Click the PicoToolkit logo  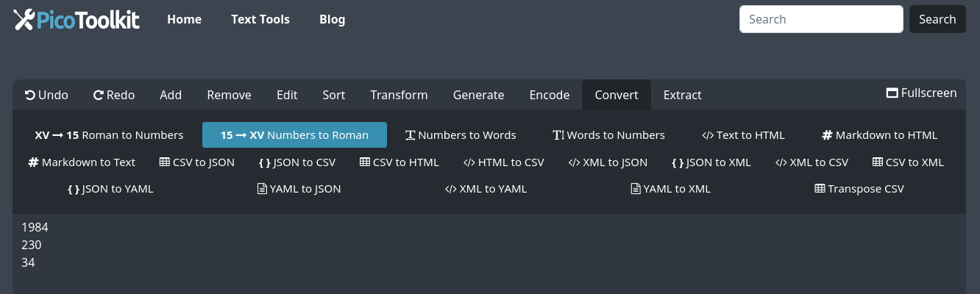[x=77, y=20]
